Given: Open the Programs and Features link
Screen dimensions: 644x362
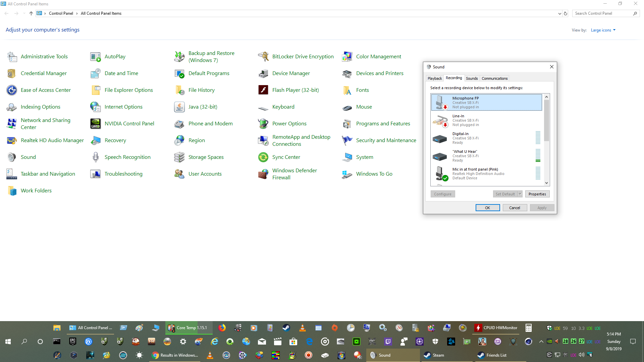Looking at the screenshot, I should pos(383,124).
